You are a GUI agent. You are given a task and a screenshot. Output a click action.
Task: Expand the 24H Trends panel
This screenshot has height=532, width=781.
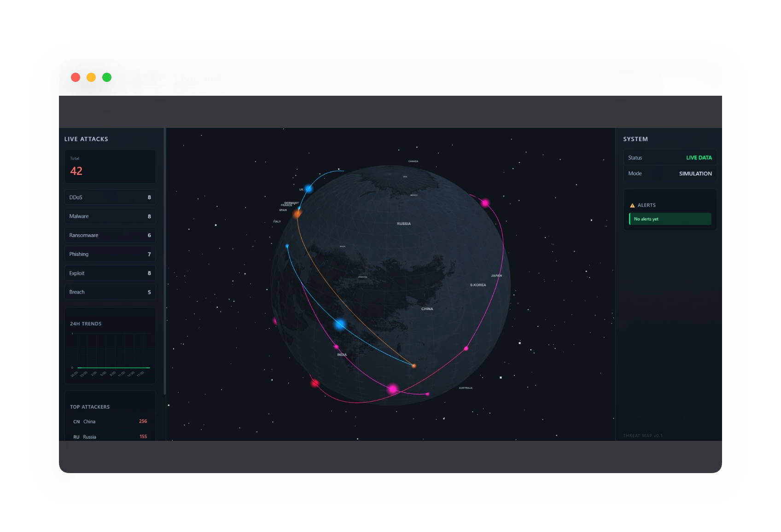86,324
